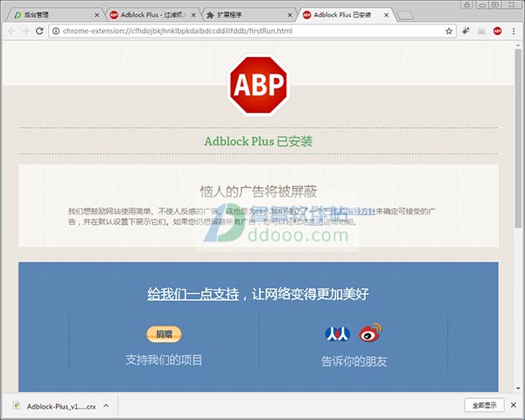Open the Adblock-Plus crx file icon
Image resolution: width=525 pixels, height=420 pixels.
(16, 405)
